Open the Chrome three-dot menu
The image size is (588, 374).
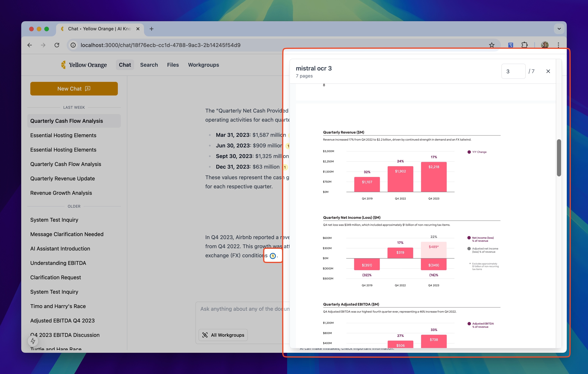(x=558, y=45)
